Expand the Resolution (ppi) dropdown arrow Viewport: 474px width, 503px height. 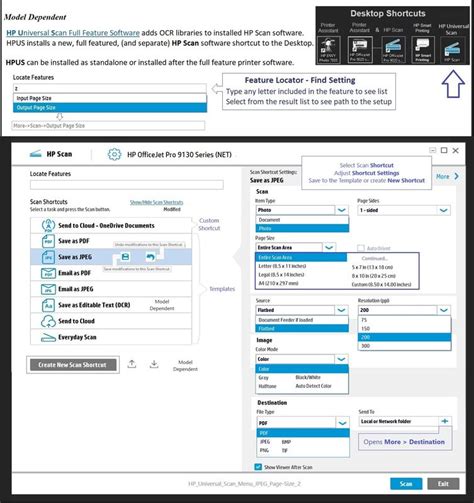tap(444, 310)
